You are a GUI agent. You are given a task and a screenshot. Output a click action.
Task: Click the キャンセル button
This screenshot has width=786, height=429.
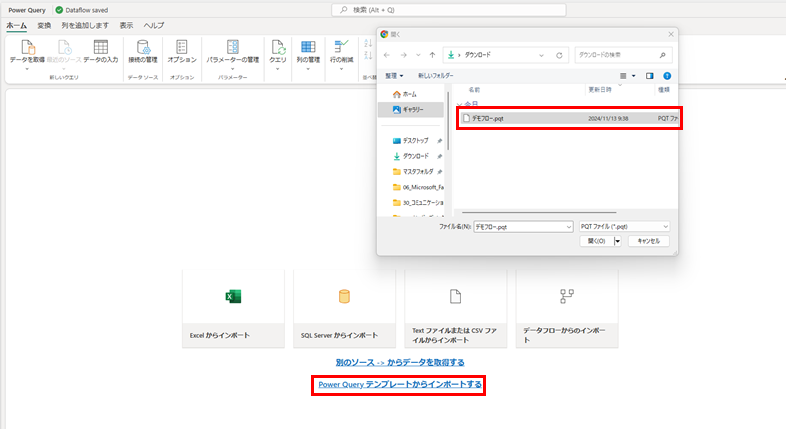click(x=649, y=241)
